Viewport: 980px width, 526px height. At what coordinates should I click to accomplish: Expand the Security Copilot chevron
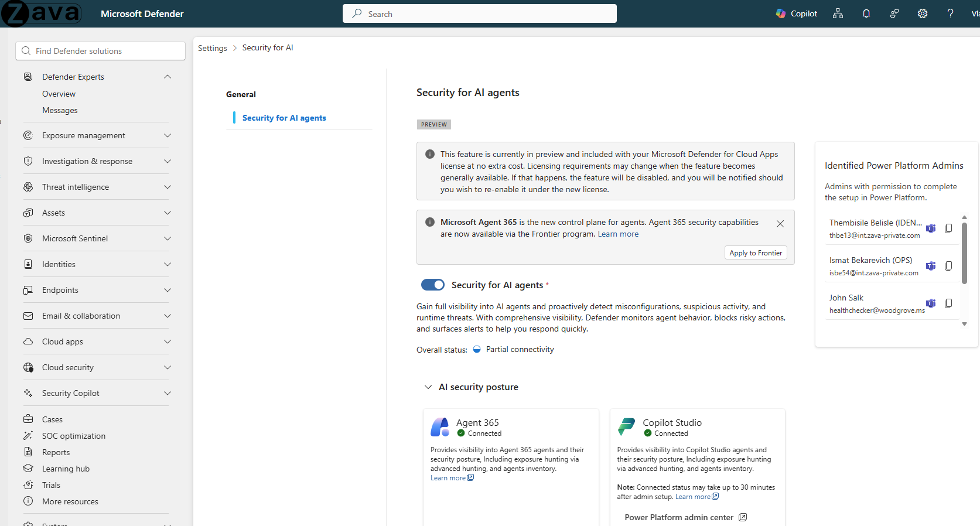click(x=168, y=393)
